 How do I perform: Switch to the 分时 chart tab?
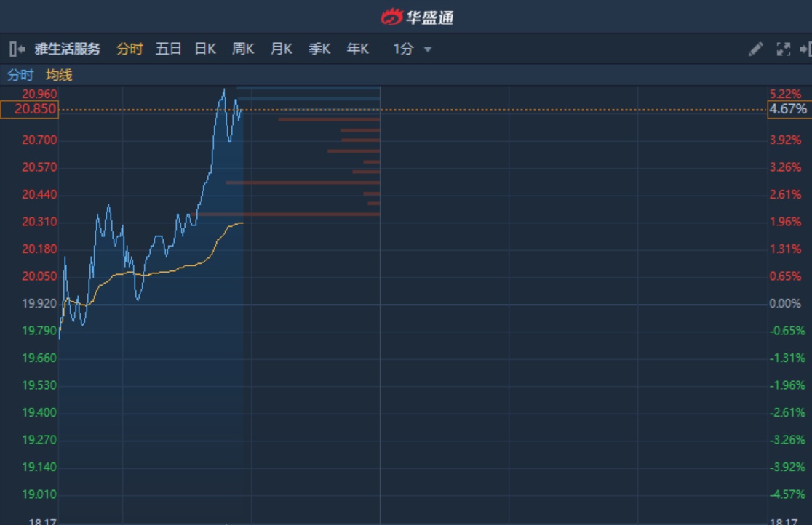[x=130, y=49]
